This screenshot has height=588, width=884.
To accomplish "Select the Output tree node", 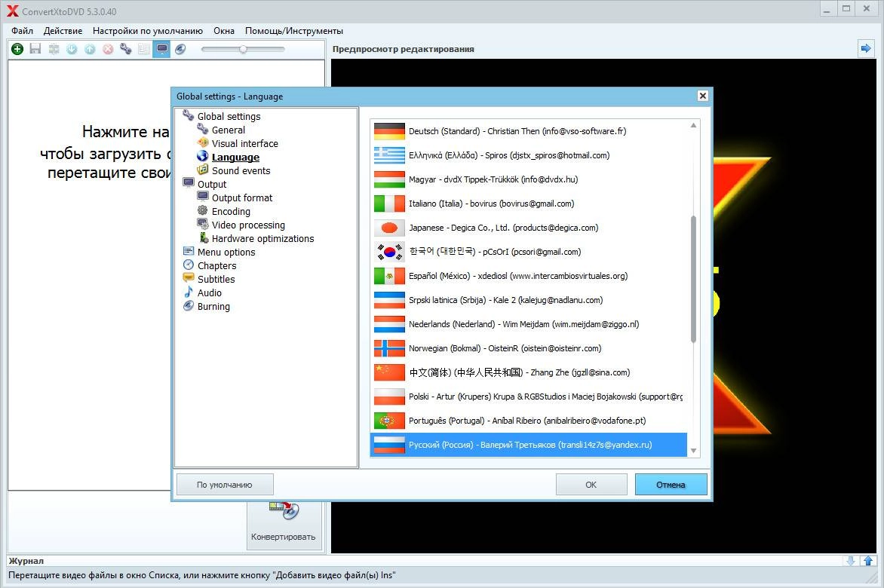I will coord(212,184).
